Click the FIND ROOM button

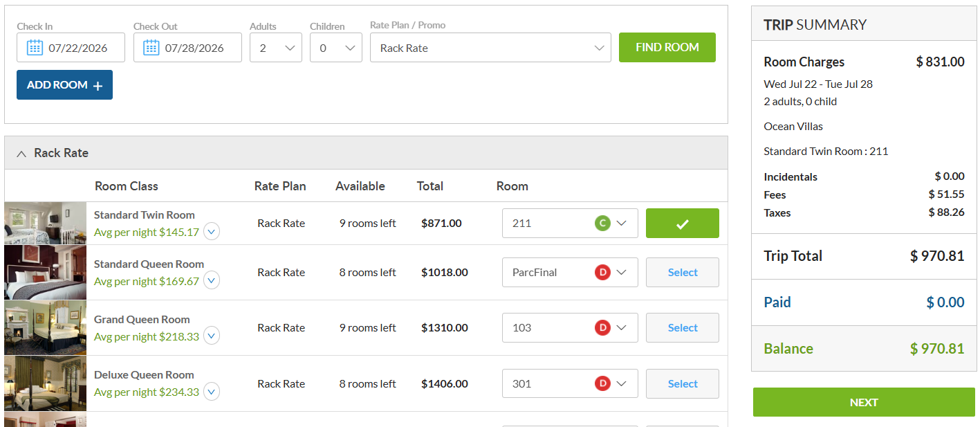pyautogui.click(x=667, y=47)
